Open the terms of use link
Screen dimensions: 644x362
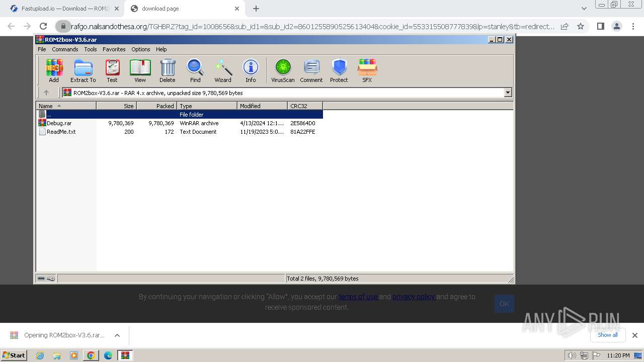click(x=358, y=297)
